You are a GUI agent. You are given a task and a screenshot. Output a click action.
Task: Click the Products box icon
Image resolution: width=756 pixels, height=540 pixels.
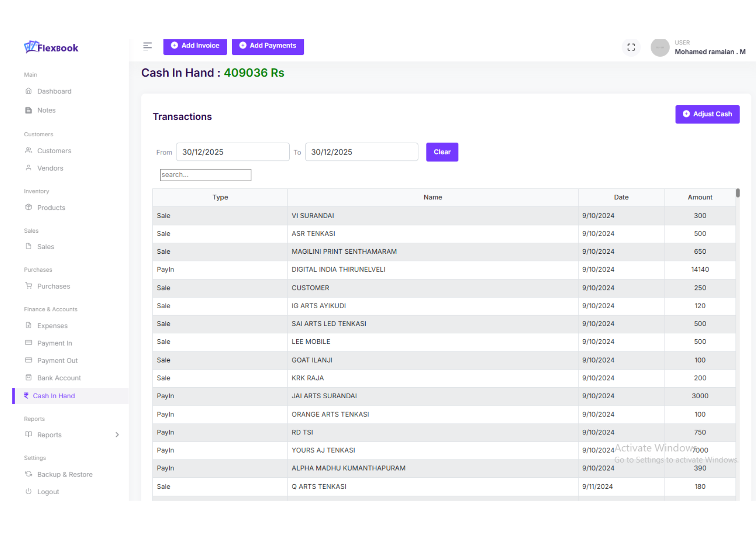pos(28,208)
